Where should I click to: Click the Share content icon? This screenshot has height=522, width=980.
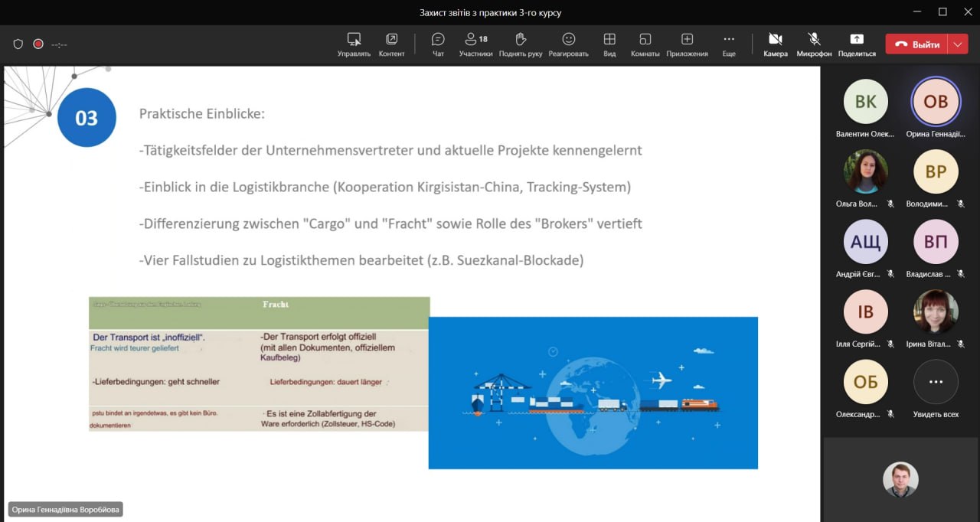pyautogui.click(x=857, y=44)
